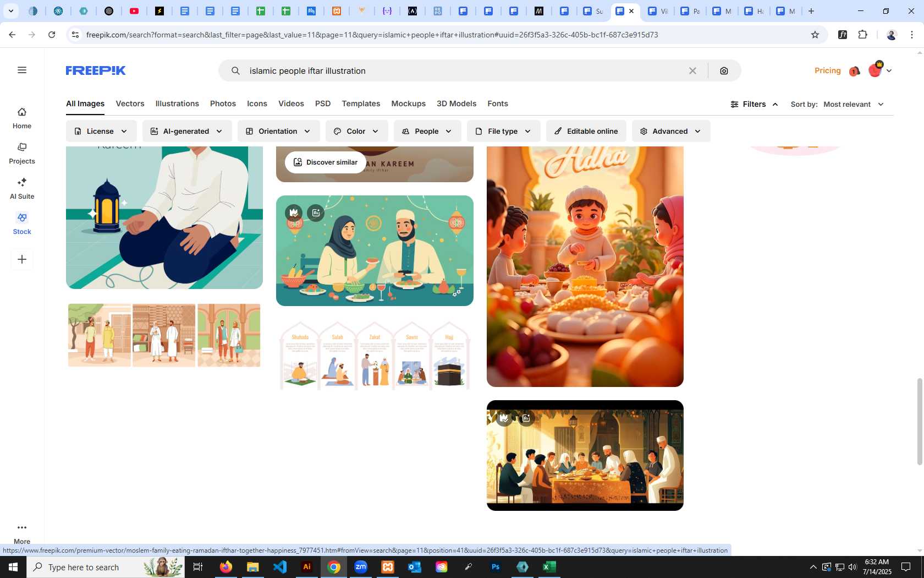Image resolution: width=924 pixels, height=578 pixels.
Task: View site information icon in address bar
Action: [x=75, y=35]
